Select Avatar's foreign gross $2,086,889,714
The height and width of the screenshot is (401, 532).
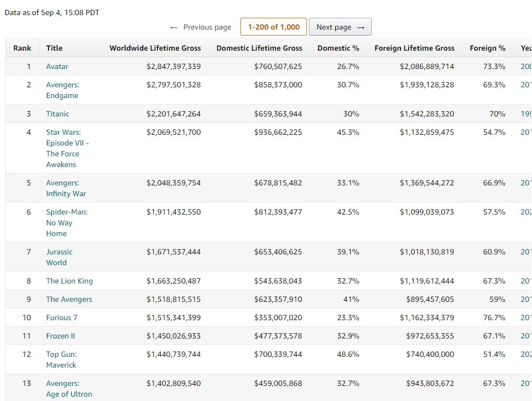pyautogui.click(x=427, y=66)
